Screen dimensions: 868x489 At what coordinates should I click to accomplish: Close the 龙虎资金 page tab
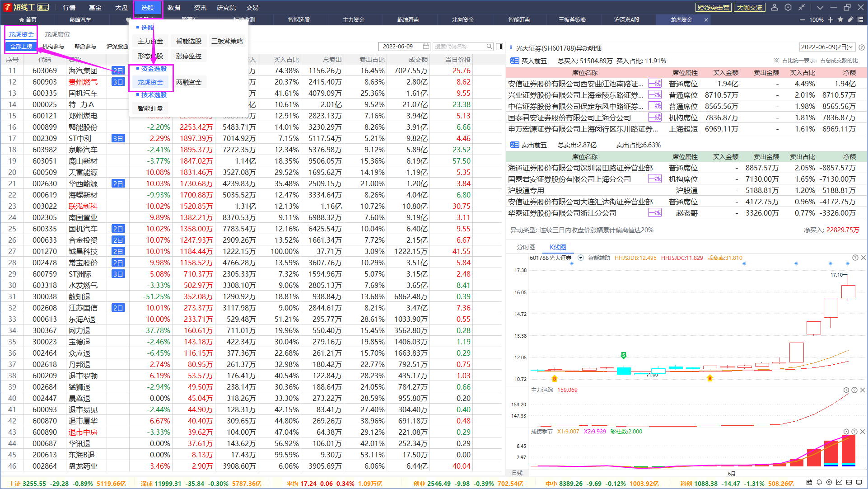(x=706, y=20)
